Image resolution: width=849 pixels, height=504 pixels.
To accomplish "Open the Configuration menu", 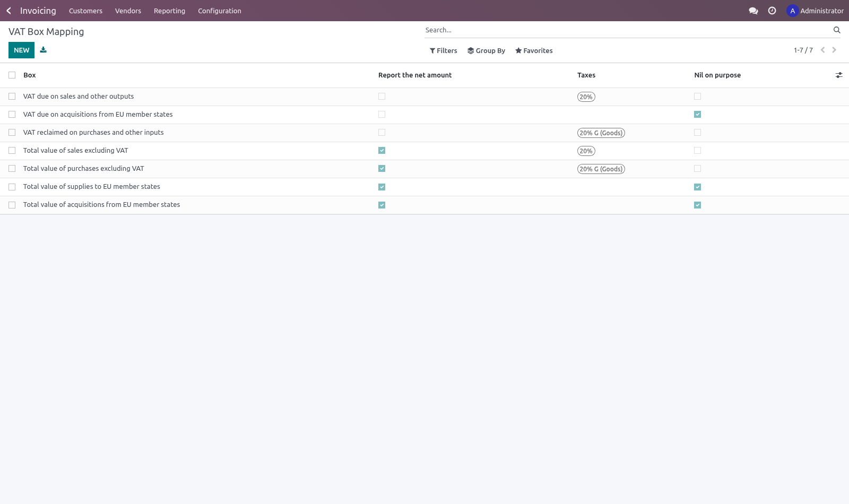I will click(x=220, y=11).
